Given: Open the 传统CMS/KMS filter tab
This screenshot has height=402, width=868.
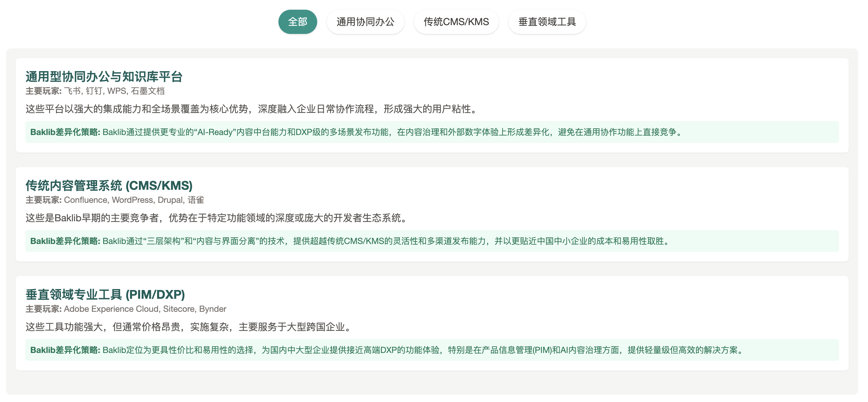Looking at the screenshot, I should 456,22.
